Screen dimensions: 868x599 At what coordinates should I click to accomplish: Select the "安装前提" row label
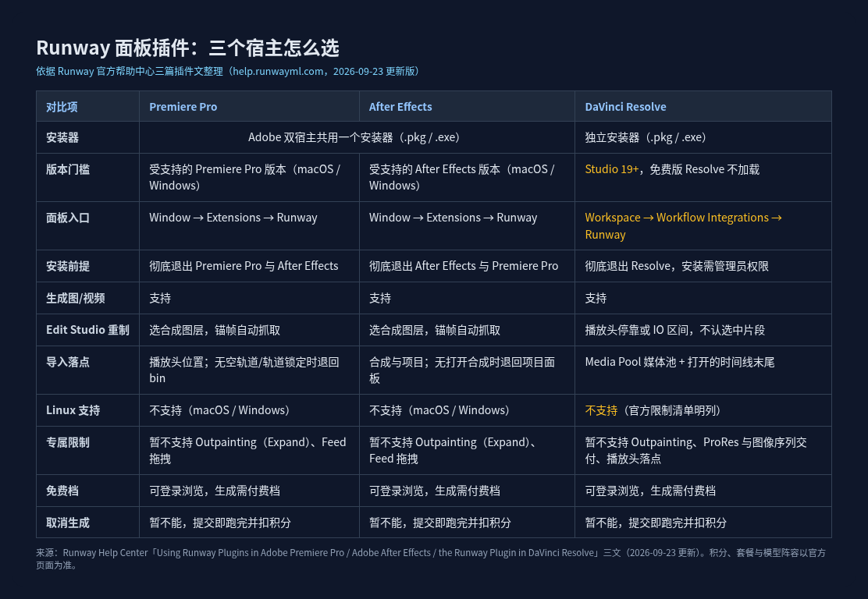[68, 266]
